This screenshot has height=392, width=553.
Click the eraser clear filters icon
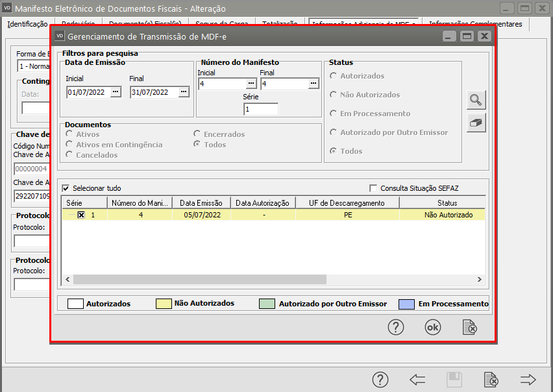click(476, 123)
